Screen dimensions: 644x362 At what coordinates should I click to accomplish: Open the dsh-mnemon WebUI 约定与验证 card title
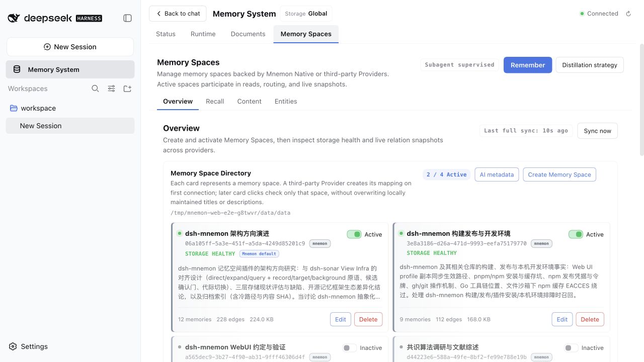click(x=235, y=347)
